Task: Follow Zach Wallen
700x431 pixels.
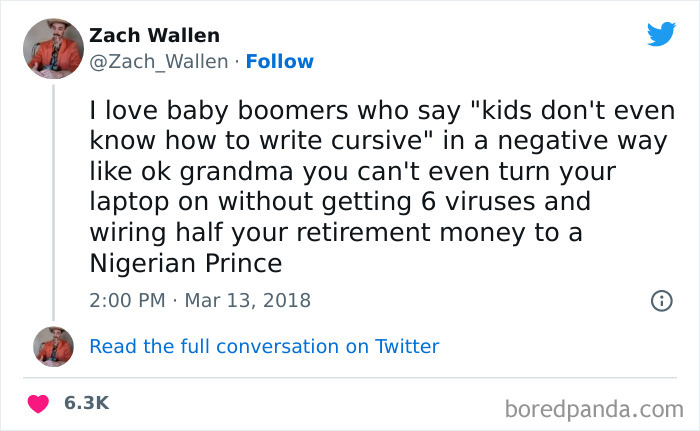Action: point(280,61)
